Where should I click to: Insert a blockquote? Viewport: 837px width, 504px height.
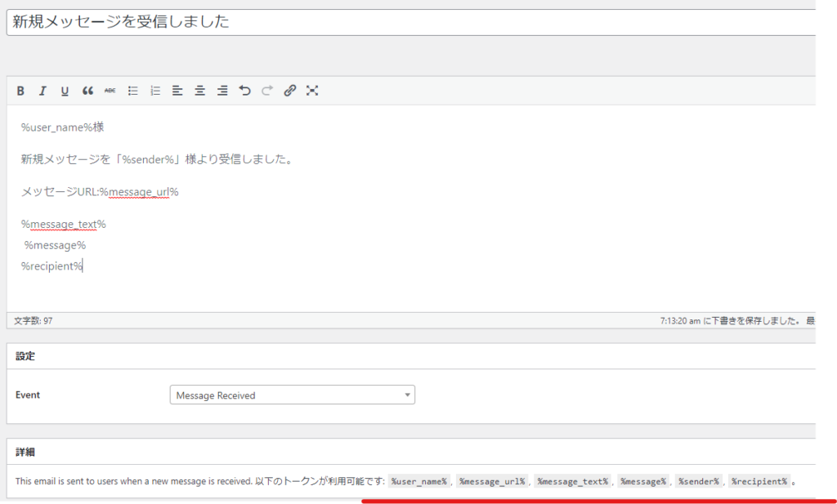pos(87,91)
